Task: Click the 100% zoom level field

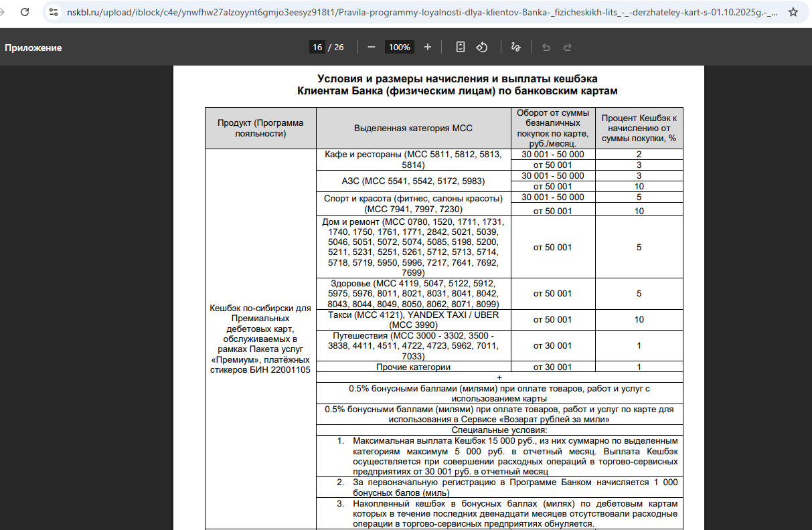Action: [400, 47]
